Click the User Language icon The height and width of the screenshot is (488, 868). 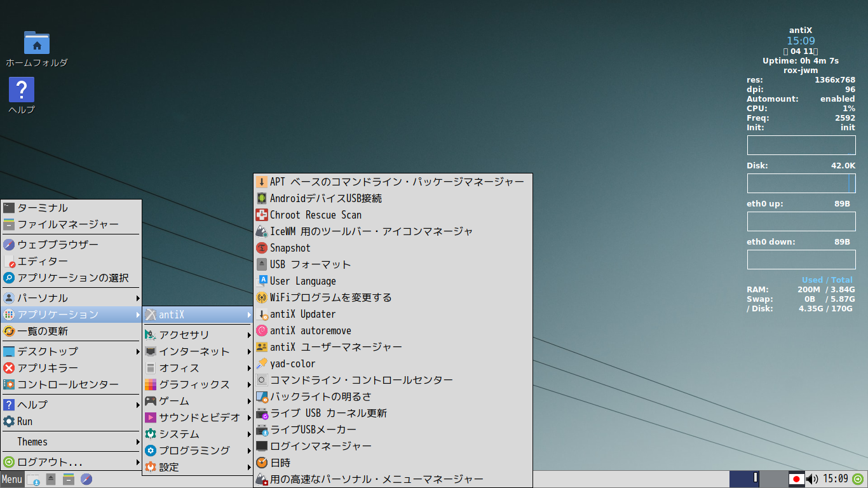[262, 281]
